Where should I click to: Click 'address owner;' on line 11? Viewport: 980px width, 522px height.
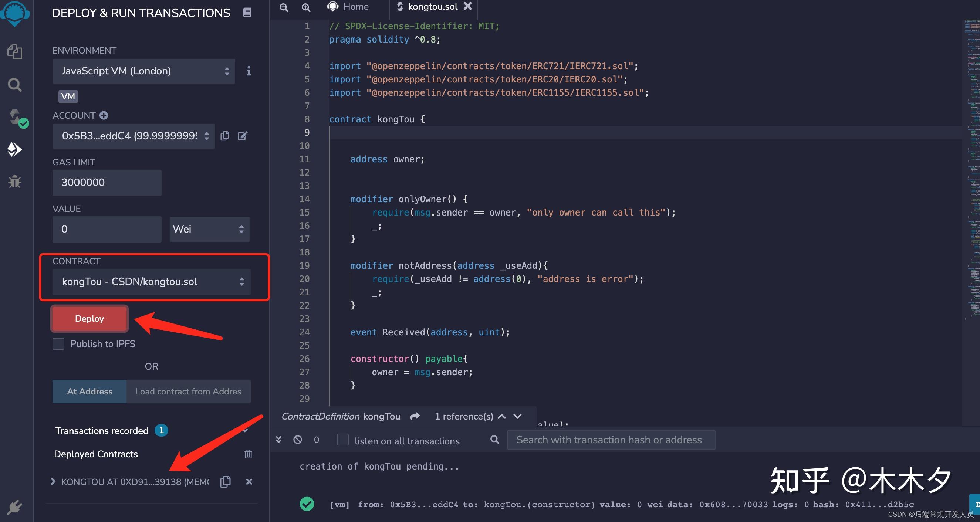(387, 159)
